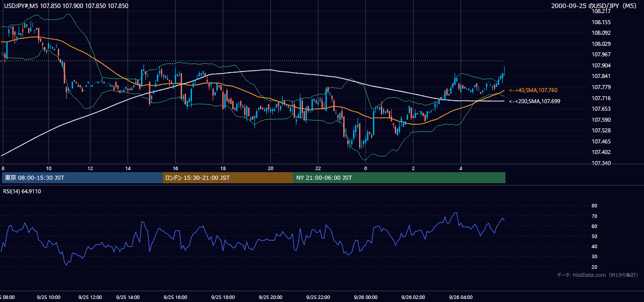The image size is (644, 302).
Task: Click the chart title 2000-09-25 のUSD/JPY (M5)
Action: point(595,6)
